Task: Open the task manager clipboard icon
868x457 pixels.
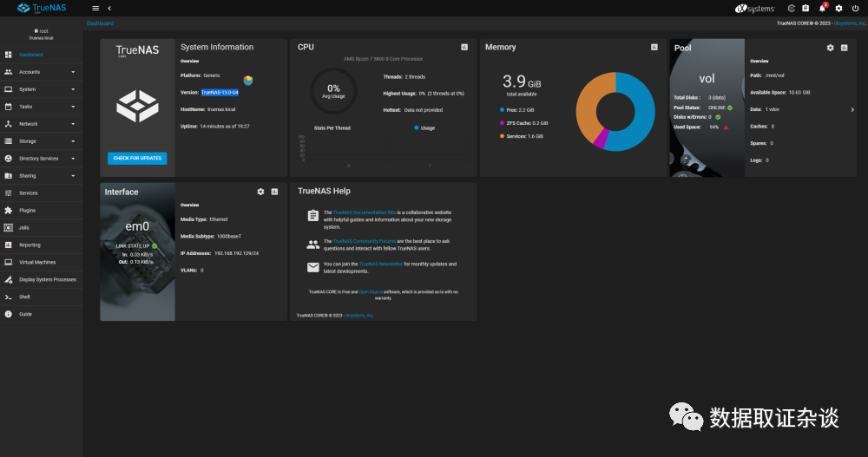Action: point(806,9)
